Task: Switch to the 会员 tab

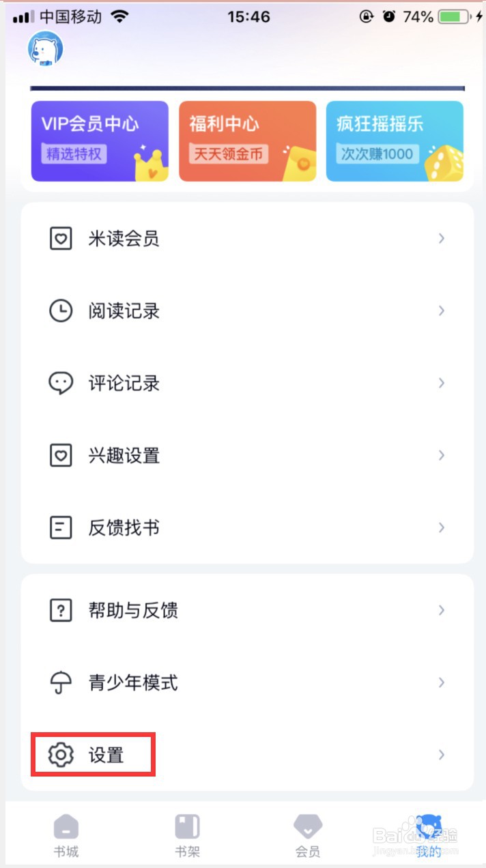Action: (308, 835)
